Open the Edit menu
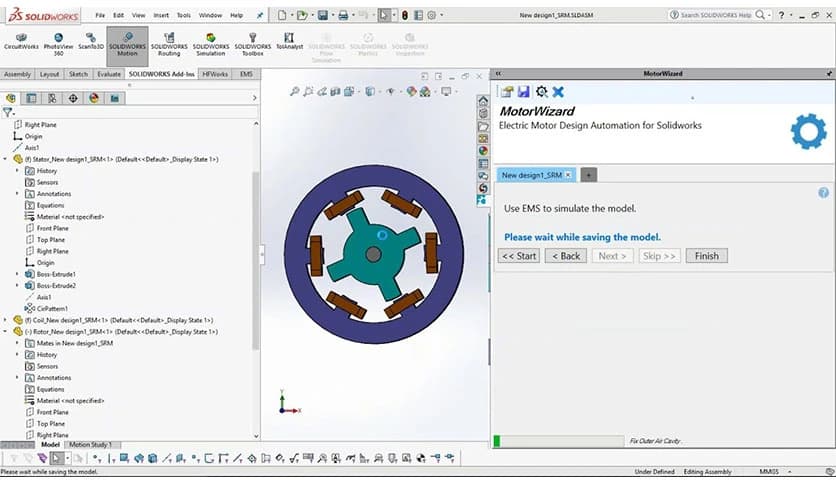The image size is (836, 484). point(118,15)
